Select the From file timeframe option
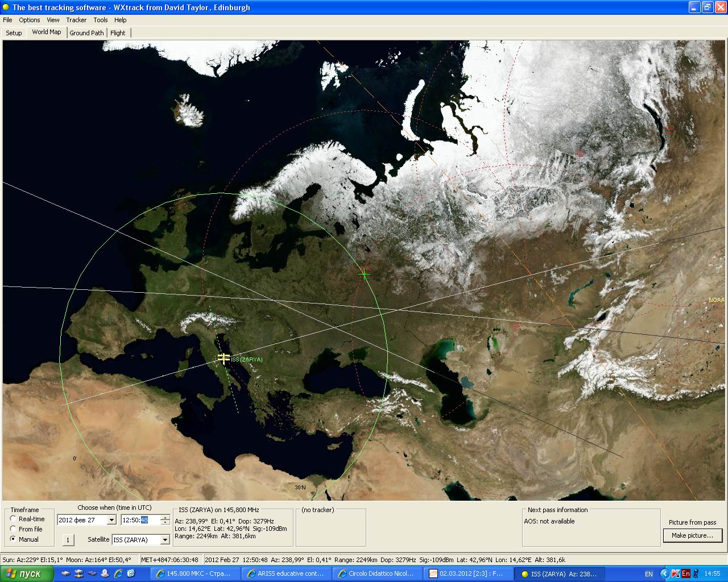This screenshot has width=728, height=582. point(13,529)
